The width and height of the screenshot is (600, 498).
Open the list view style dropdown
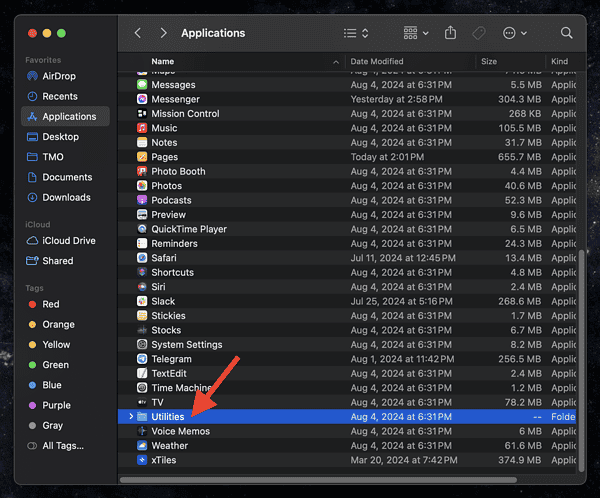pos(356,33)
